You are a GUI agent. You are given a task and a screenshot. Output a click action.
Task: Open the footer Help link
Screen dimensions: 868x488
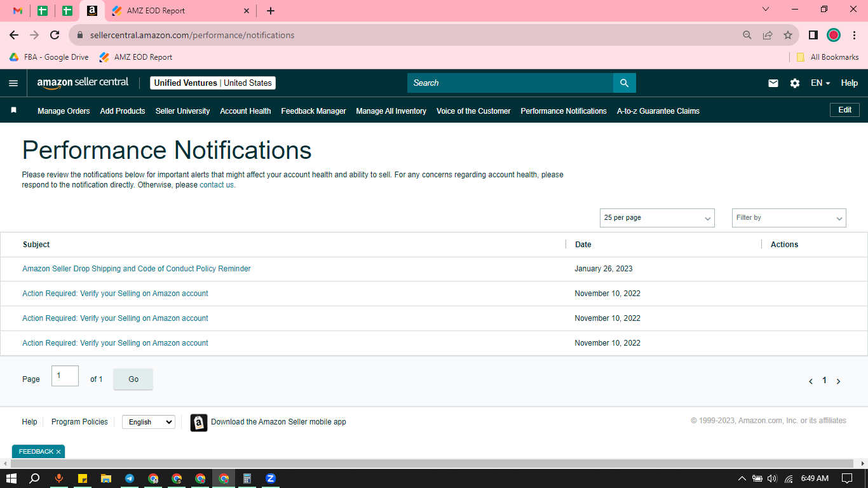(29, 422)
